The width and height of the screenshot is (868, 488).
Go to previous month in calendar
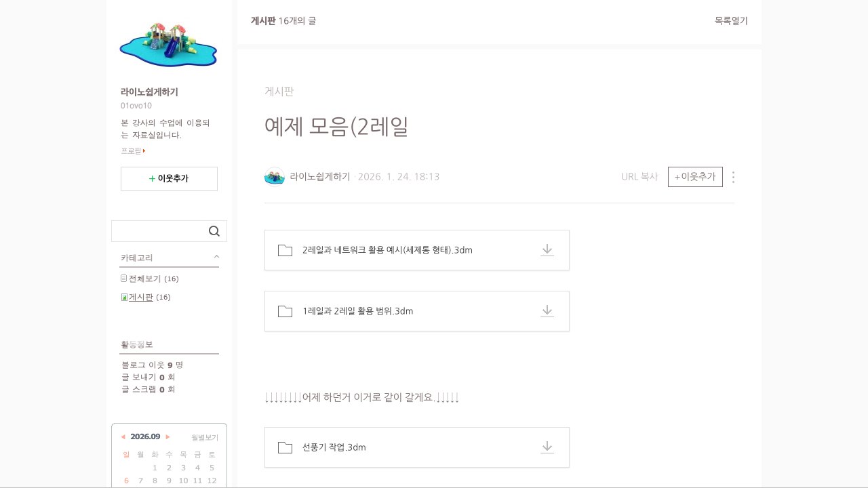(123, 437)
